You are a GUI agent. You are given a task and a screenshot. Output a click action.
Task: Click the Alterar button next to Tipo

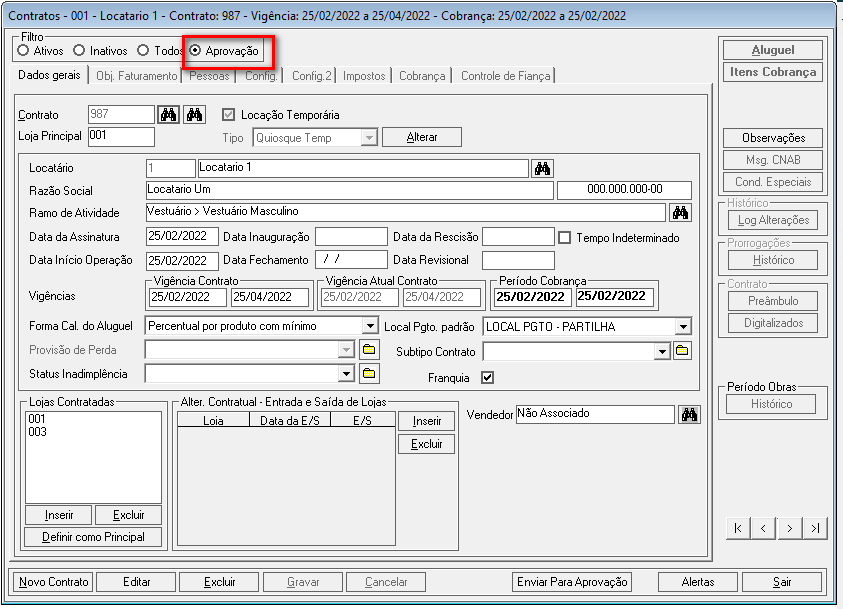[422, 137]
